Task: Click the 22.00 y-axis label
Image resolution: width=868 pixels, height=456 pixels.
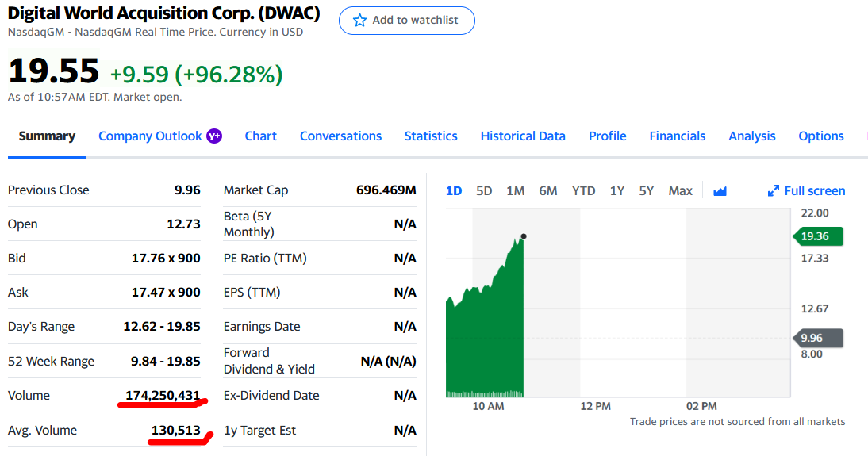Action: point(815,213)
